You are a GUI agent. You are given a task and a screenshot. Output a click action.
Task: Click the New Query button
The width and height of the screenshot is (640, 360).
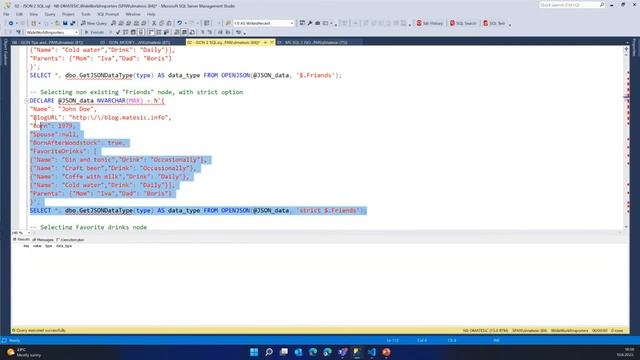pyautogui.click(x=93, y=23)
